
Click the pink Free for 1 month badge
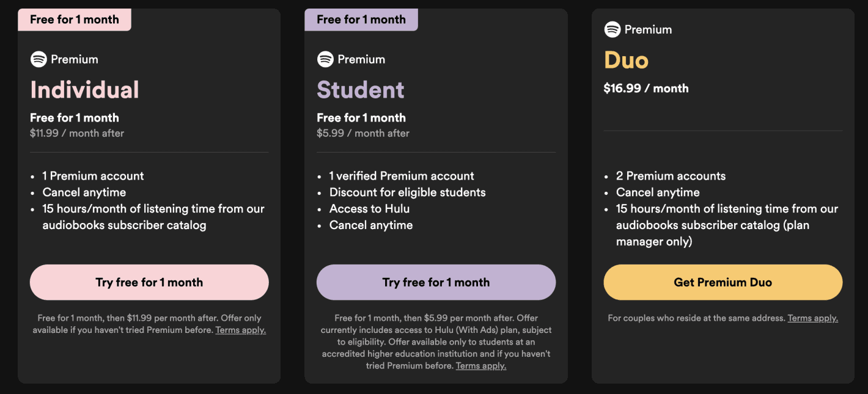pyautogui.click(x=74, y=20)
